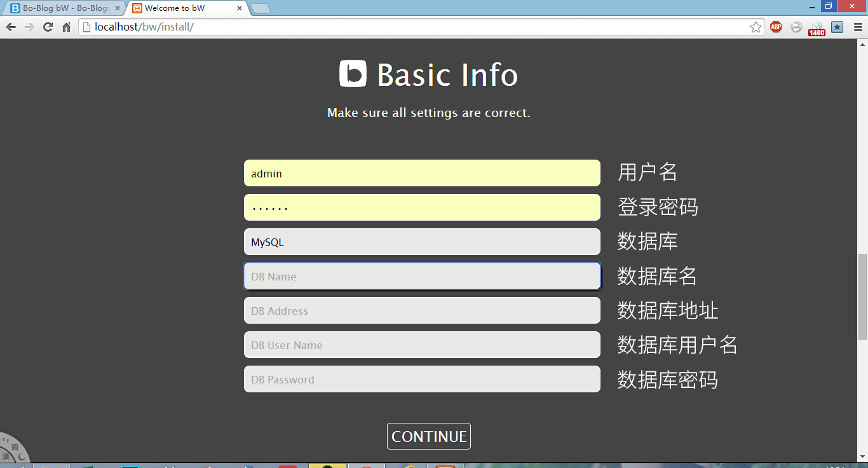
Task: Click the 数据库用户名 label
Action: (677, 345)
